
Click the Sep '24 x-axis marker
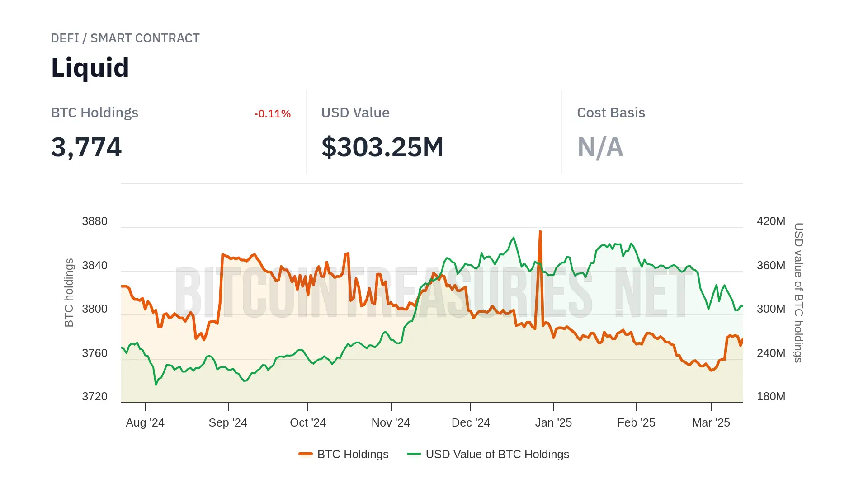228,422
